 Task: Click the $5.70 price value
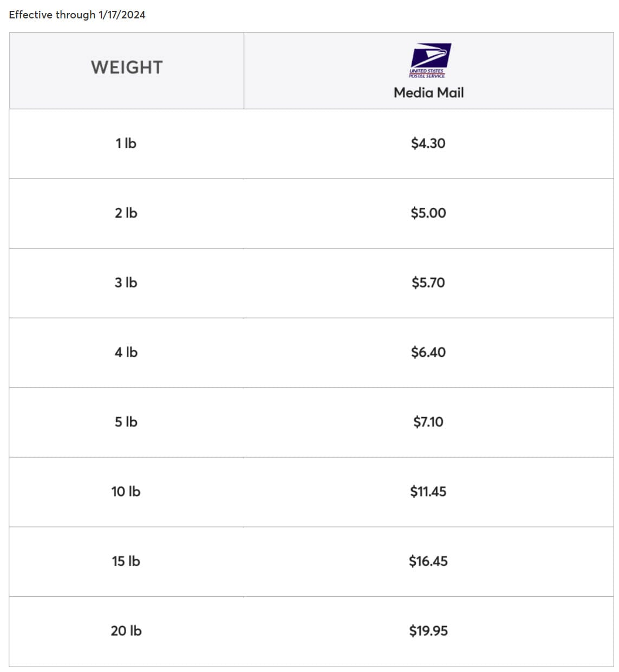[x=428, y=283]
